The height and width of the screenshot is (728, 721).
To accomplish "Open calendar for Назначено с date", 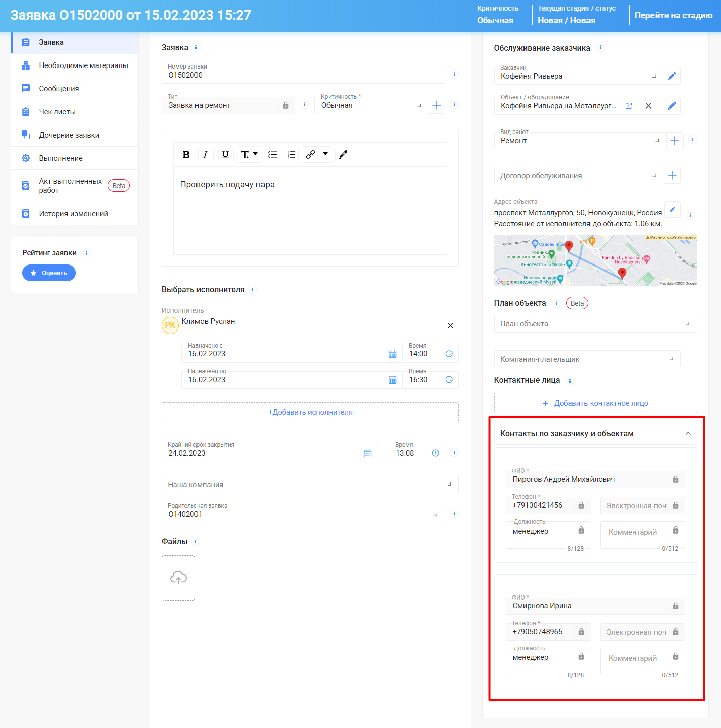I will [392, 354].
